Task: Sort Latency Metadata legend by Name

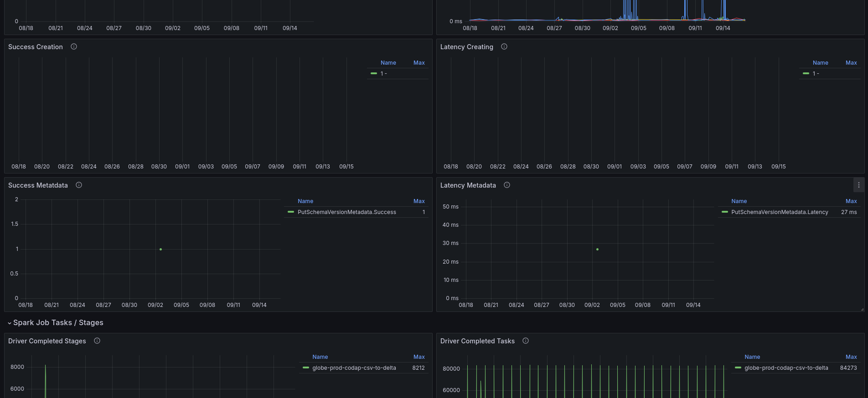Action: point(739,201)
